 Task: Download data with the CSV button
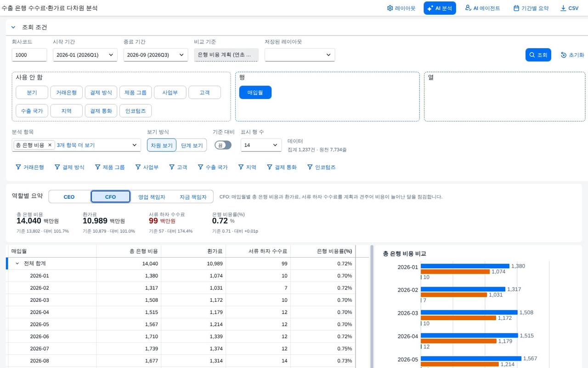pyautogui.click(x=570, y=8)
